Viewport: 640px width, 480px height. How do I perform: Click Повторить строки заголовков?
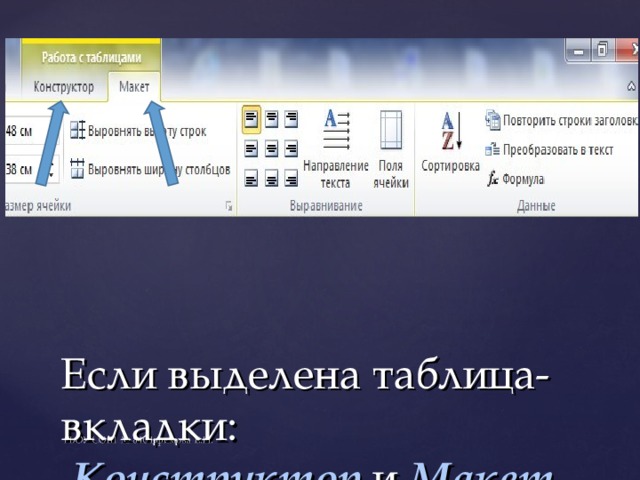[x=561, y=120]
